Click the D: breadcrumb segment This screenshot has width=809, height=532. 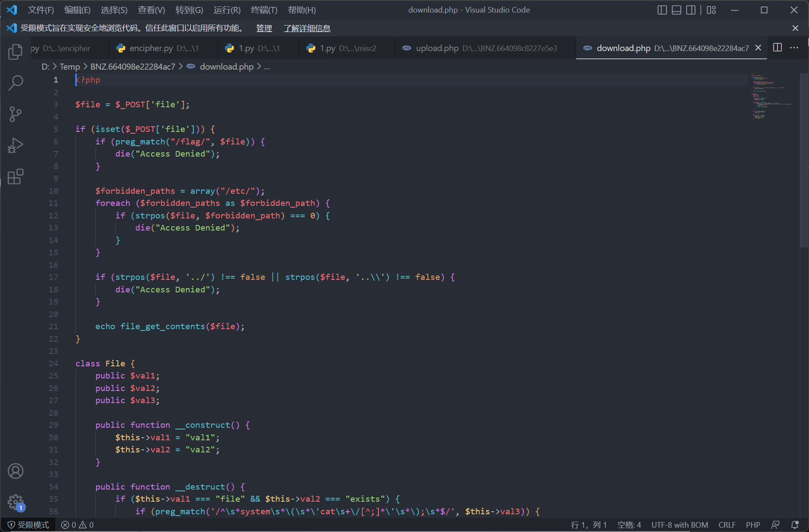45,67
